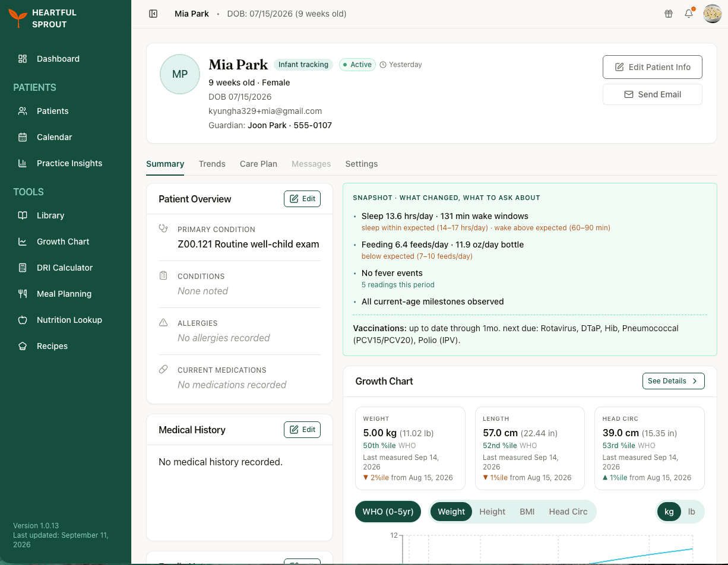This screenshot has height=565, width=728.
Task: Click See Details on Growth Chart
Action: 673,381
